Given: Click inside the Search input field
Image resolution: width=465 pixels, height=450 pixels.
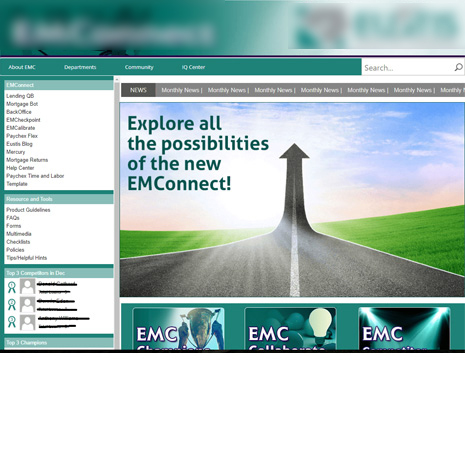Looking at the screenshot, I should tap(407, 68).
